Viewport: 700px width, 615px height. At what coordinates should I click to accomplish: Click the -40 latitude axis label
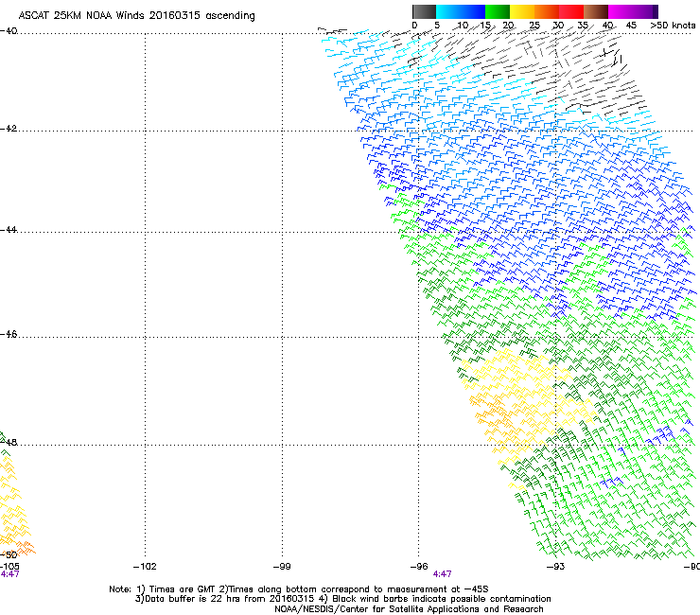9,31
